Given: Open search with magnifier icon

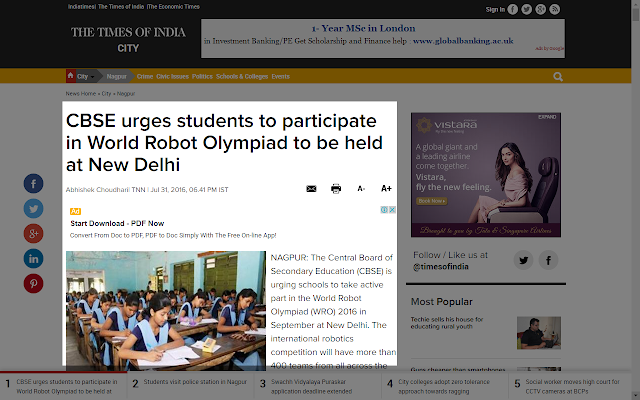Looking at the screenshot, I should pos(558,77).
